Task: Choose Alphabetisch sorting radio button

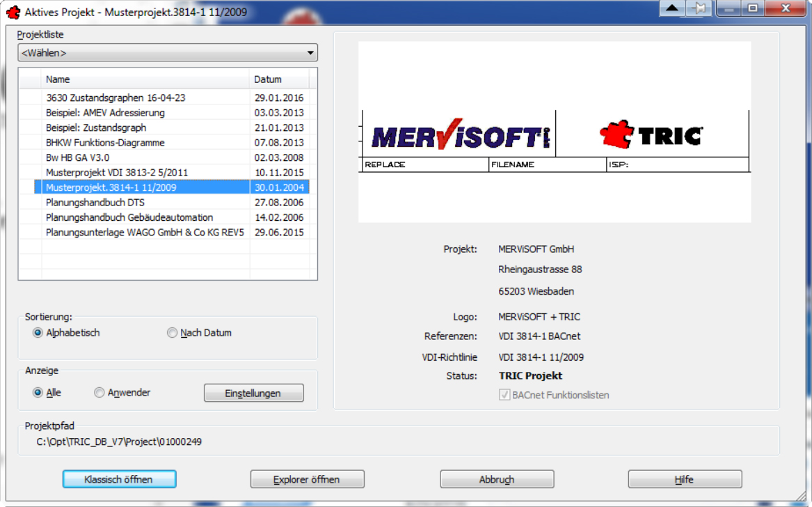Action: [38, 333]
